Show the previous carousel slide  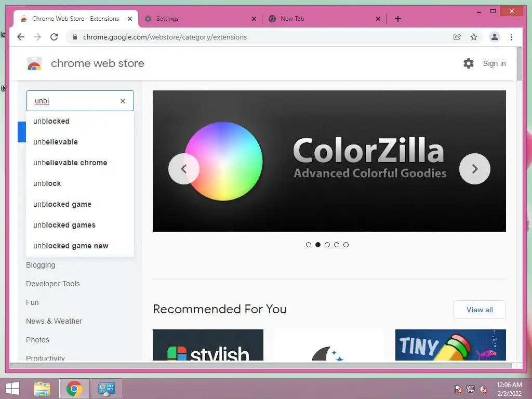183,169
